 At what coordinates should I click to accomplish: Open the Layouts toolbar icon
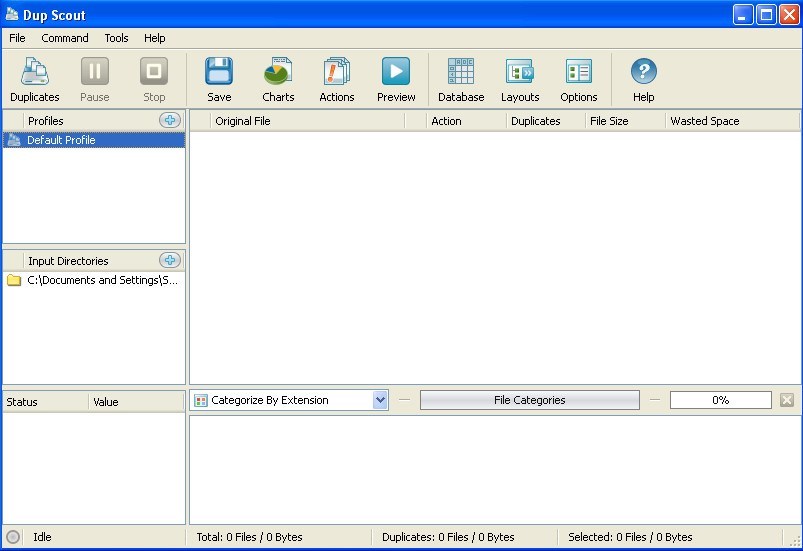pos(520,72)
